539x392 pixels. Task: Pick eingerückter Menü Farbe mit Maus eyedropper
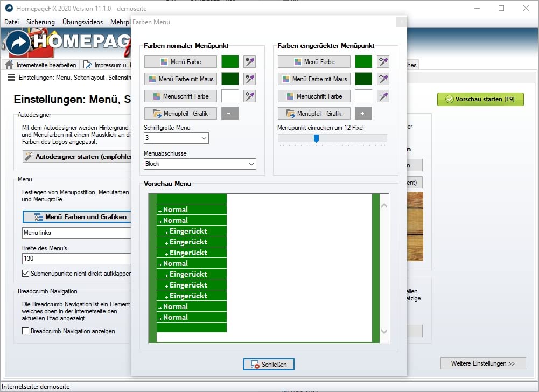click(383, 79)
